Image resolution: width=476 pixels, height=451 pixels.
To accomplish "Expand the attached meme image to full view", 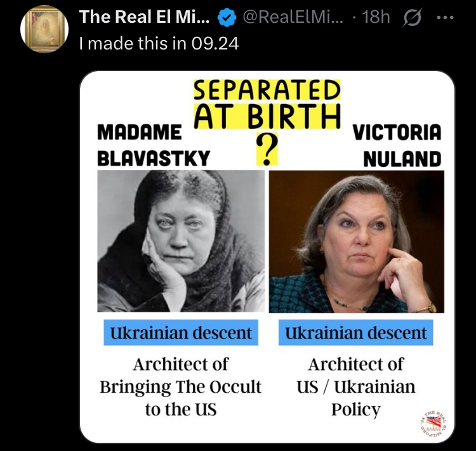I will pos(267,257).
